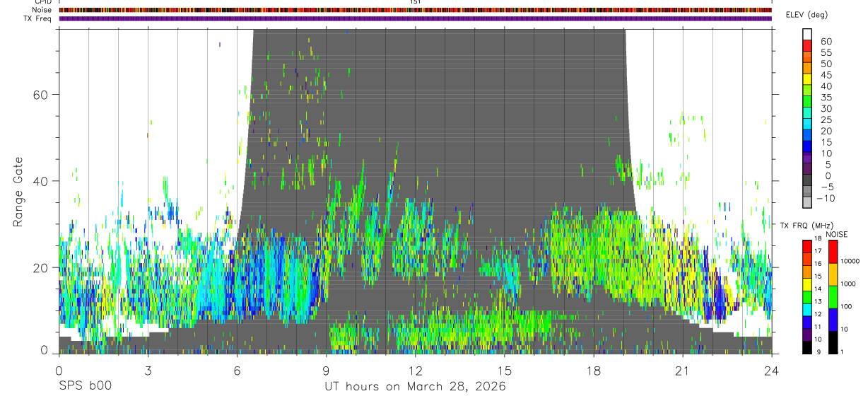Click the 1000 label on the NOISE colorbar
The image size is (868, 401).
point(848,284)
